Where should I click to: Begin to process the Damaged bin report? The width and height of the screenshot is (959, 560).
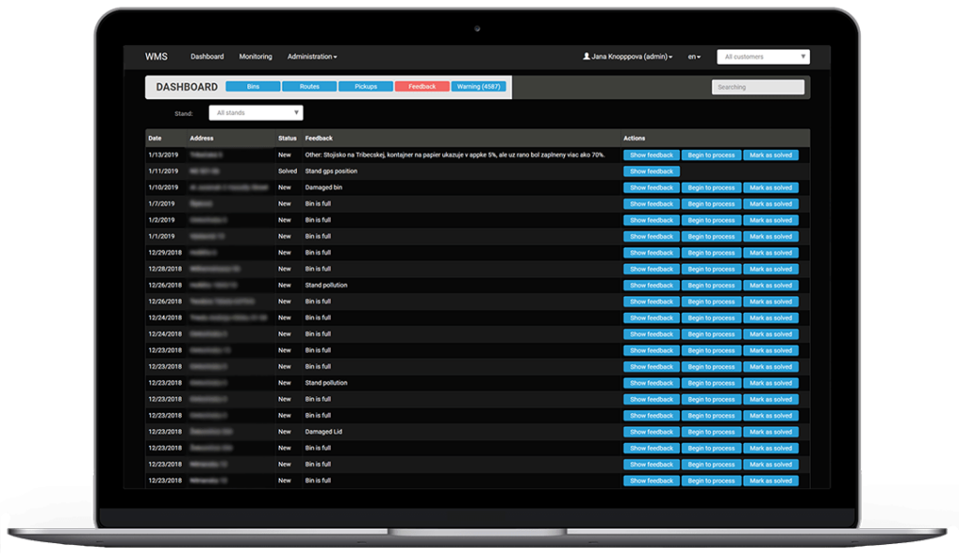[712, 187]
